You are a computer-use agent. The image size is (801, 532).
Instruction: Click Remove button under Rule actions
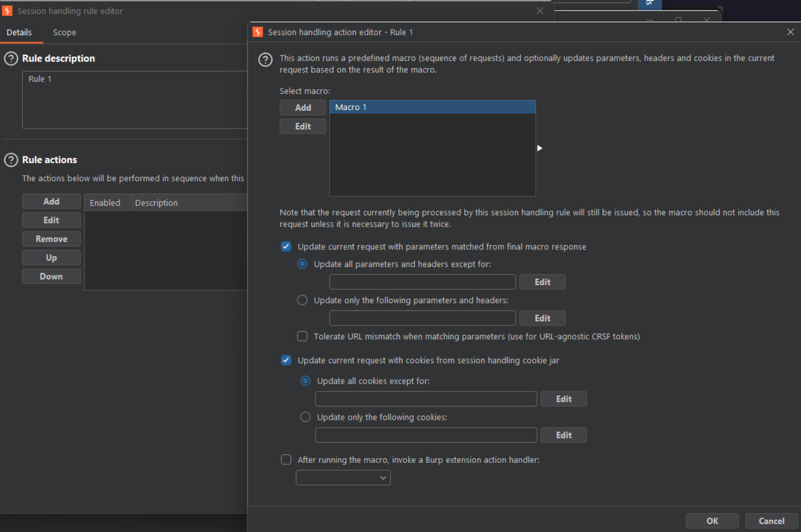click(x=51, y=239)
